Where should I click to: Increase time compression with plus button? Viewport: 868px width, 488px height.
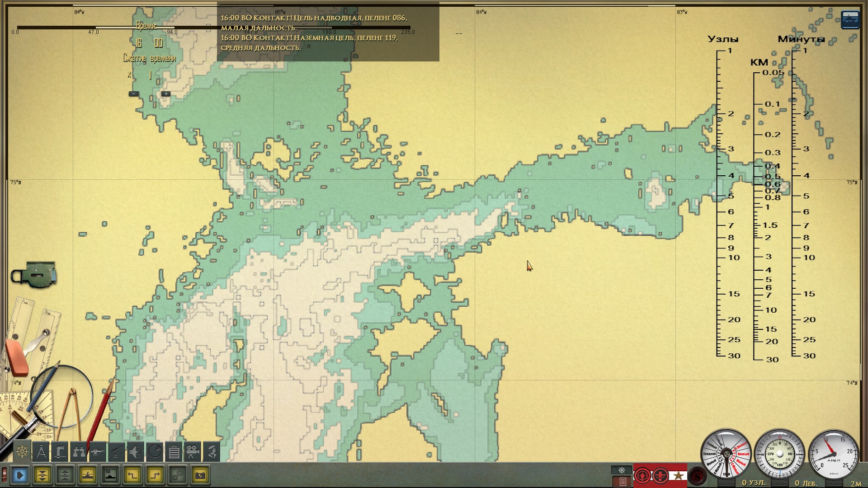point(166,94)
